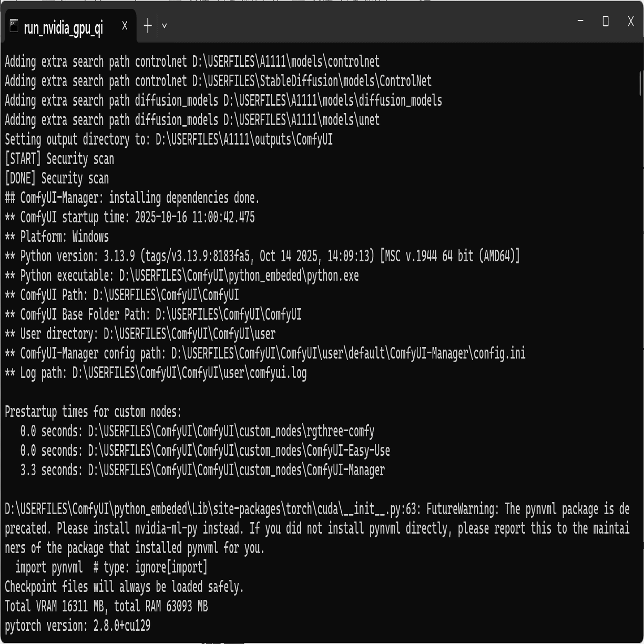This screenshot has width=644, height=644.
Task: Expand the new tab profile dropdown
Action: 165,25
